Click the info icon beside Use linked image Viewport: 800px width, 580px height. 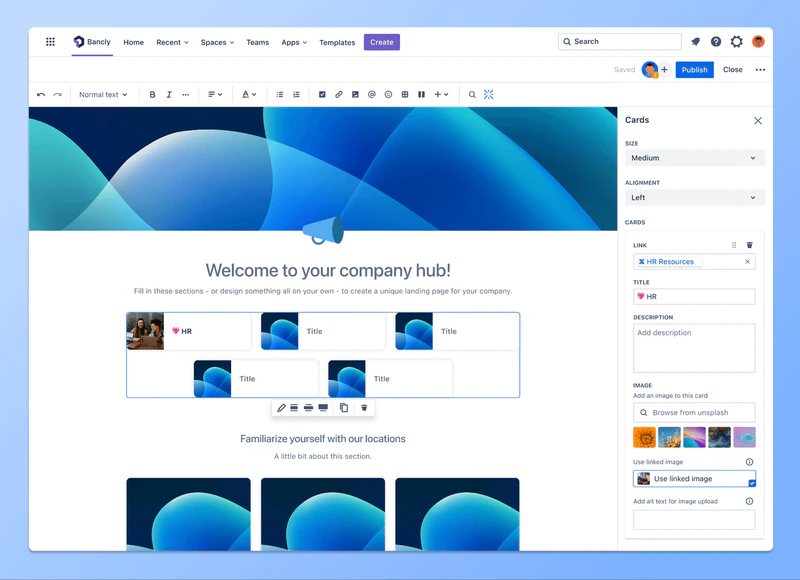pos(749,462)
